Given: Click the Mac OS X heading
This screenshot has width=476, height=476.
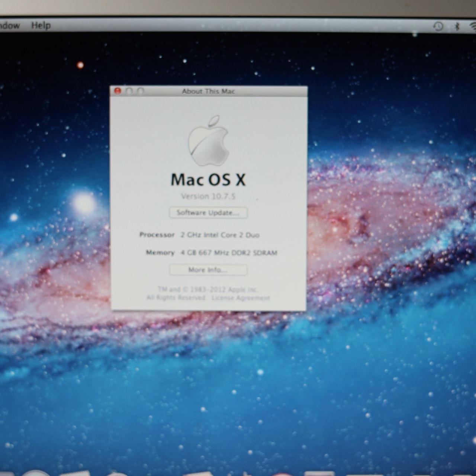Looking at the screenshot, I should [x=208, y=180].
